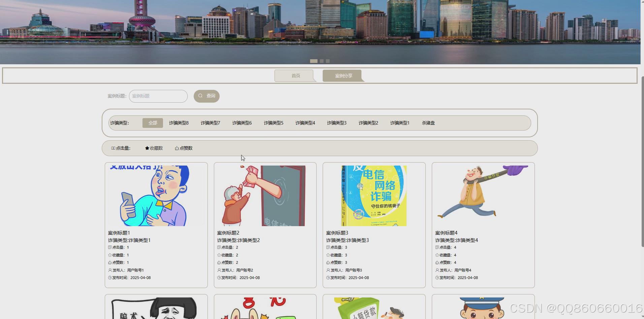Click the 发布人 user icon in 案例标题3 card
Screen dimensions: 644x319
coord(328,270)
